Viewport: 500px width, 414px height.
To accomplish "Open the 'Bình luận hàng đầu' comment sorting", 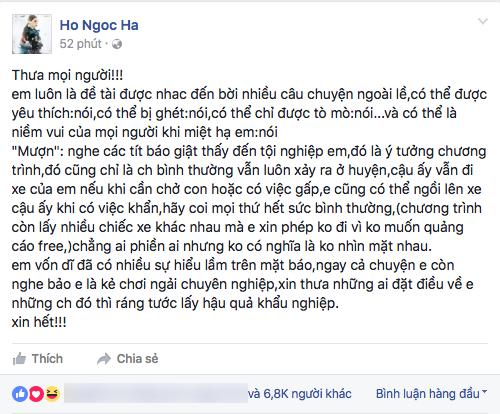I will tap(428, 394).
